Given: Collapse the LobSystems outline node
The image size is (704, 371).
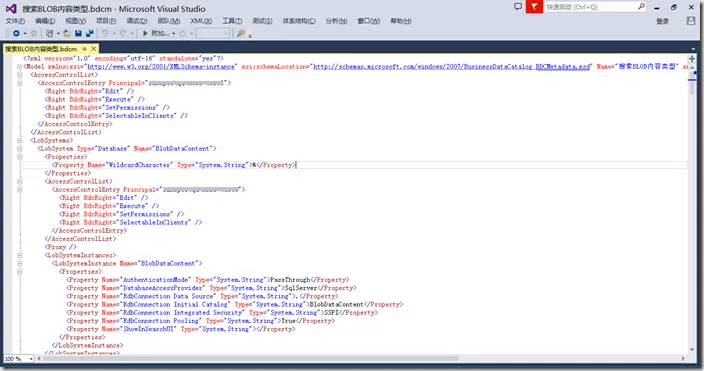Looking at the screenshot, I should [19, 141].
